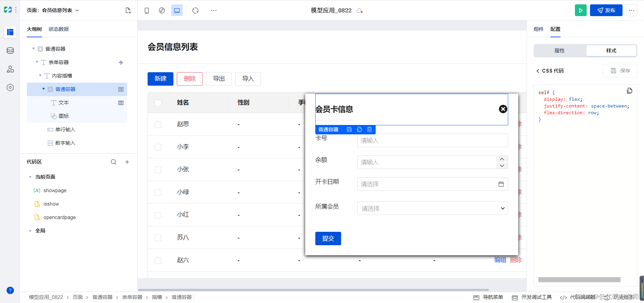Viewport: 644px width, 303px height.
Task: Switch to mobile device preview icon
Action: tap(147, 10)
